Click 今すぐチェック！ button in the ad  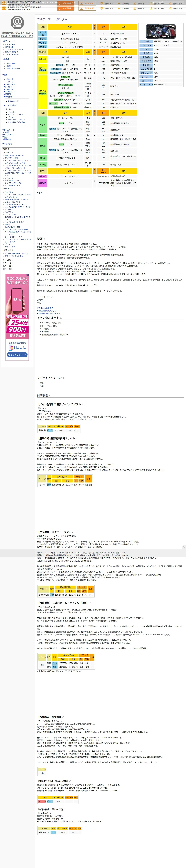(17, 355)
